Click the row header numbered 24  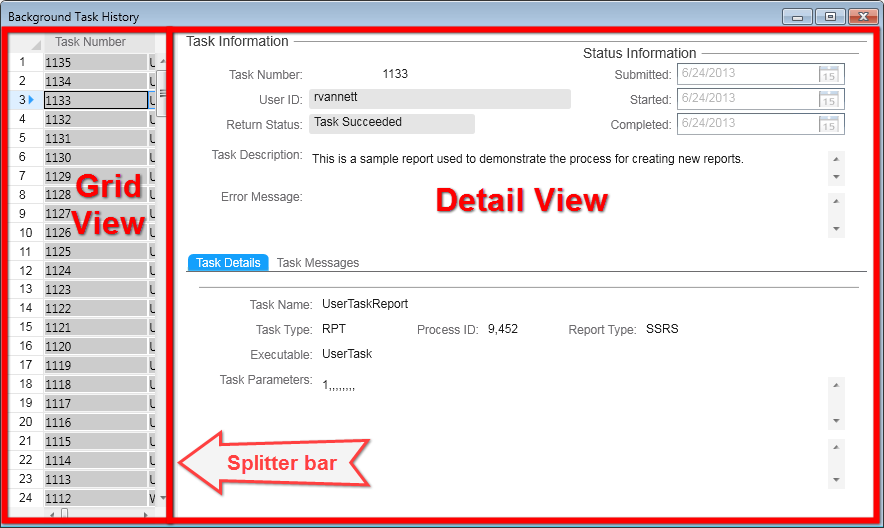pyautogui.click(x=25, y=498)
